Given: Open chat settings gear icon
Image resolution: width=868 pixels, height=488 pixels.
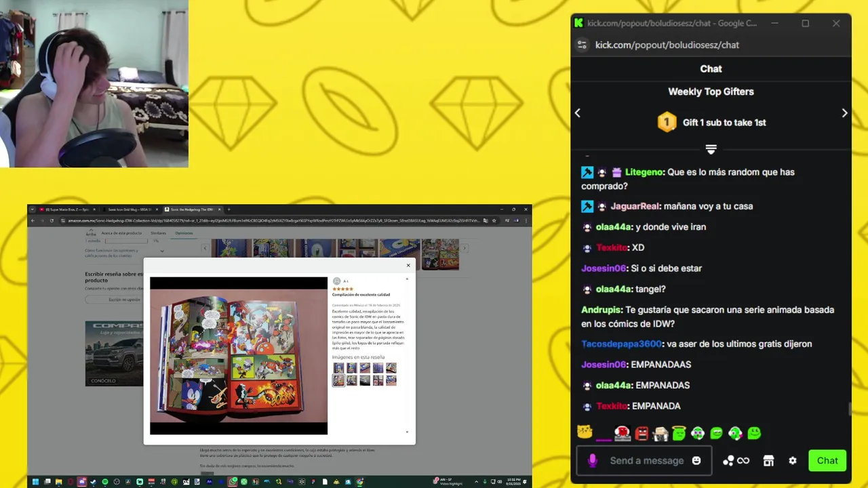Looking at the screenshot, I should pyautogui.click(x=793, y=461).
